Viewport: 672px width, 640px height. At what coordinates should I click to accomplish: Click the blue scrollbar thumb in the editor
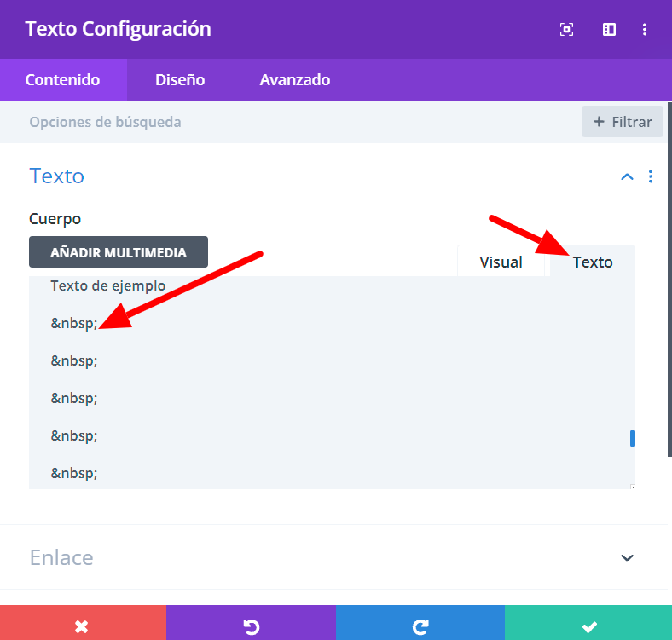click(x=632, y=438)
